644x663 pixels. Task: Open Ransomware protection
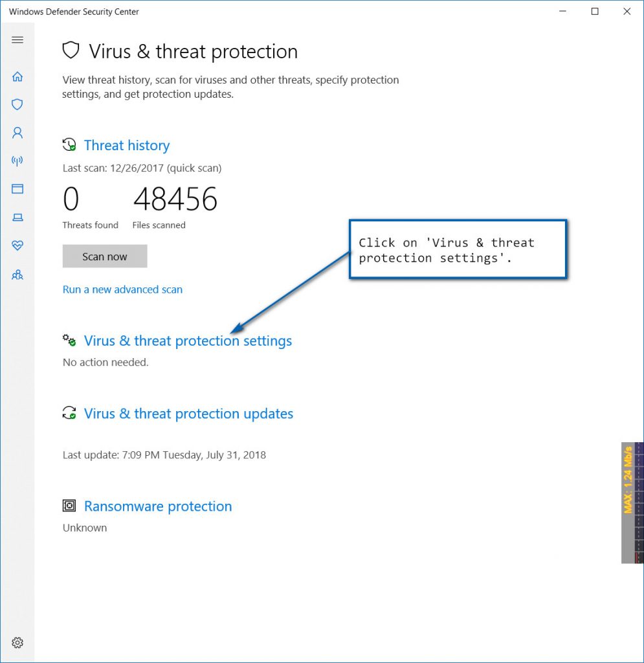[x=157, y=506]
